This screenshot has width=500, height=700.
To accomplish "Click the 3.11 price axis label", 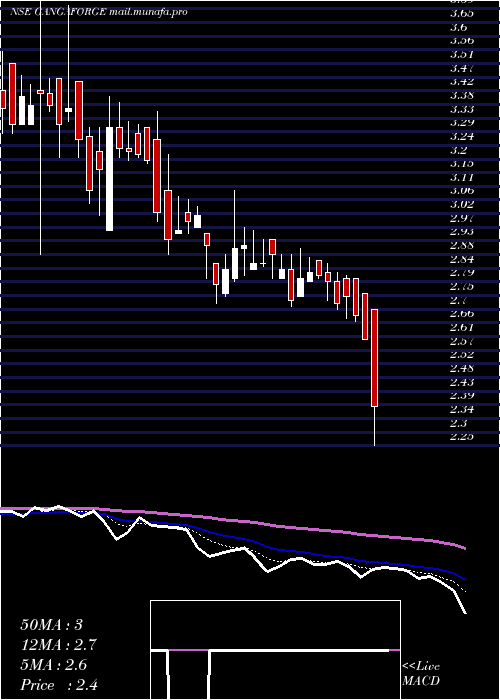I will pos(462,177).
